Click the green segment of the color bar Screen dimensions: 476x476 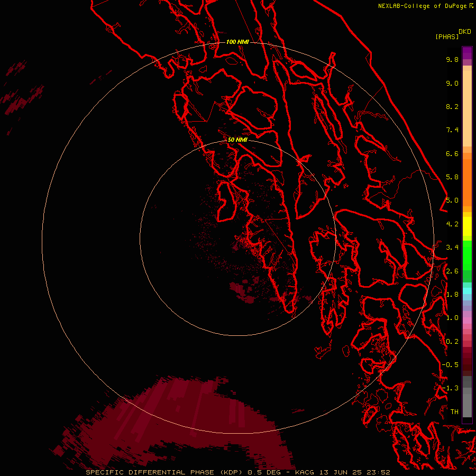467,255
